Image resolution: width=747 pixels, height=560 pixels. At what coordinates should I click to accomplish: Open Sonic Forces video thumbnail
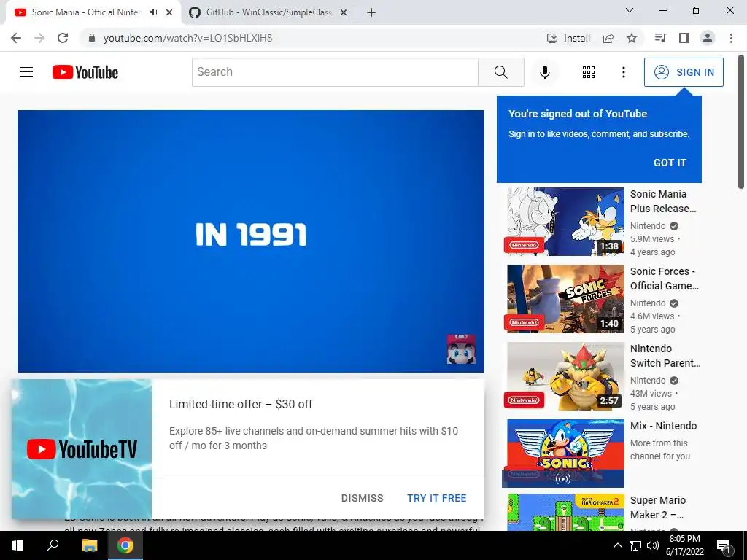coord(565,298)
